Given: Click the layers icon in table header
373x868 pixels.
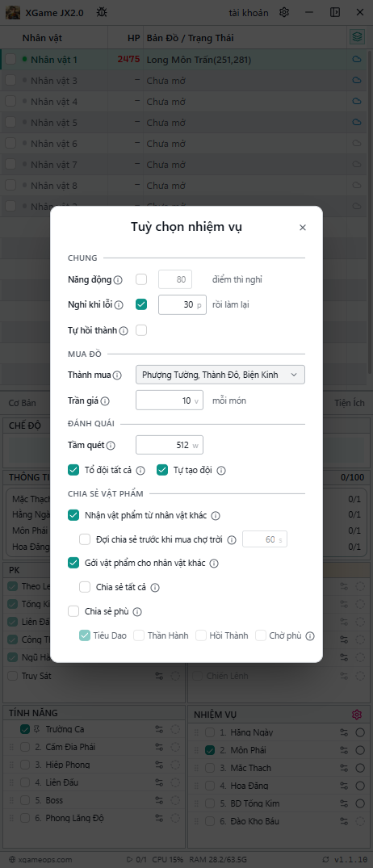Looking at the screenshot, I should click(x=358, y=37).
